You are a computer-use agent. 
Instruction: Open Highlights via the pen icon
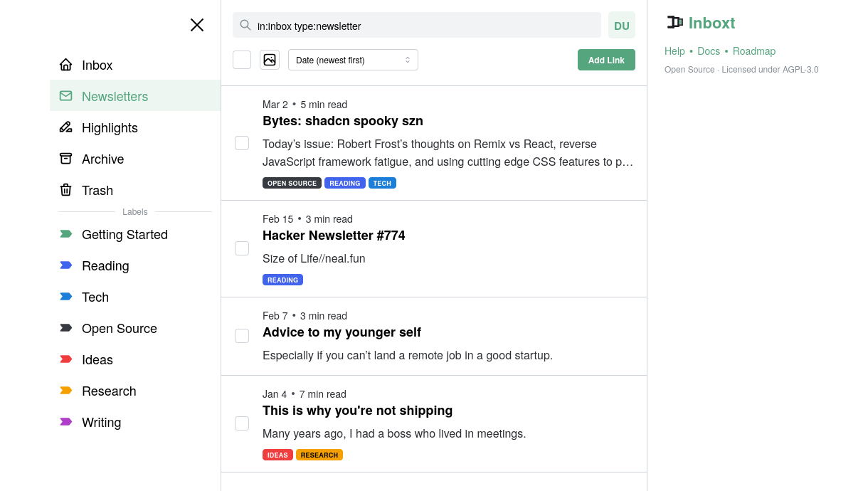click(x=65, y=127)
